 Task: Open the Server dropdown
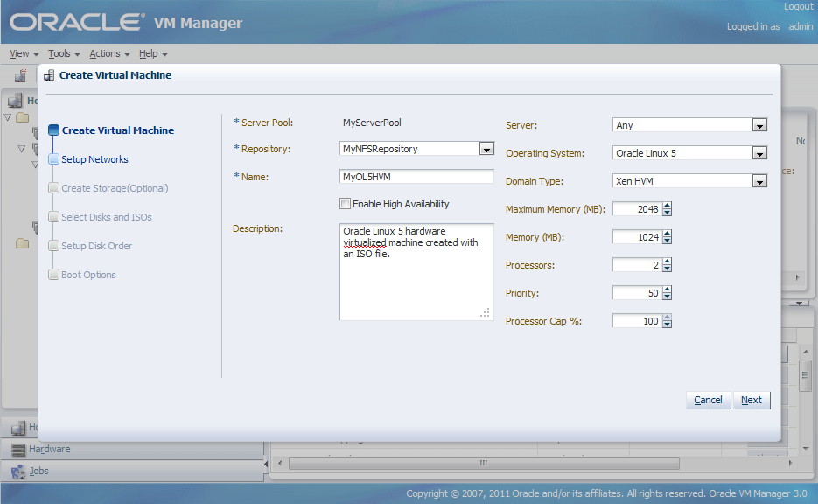coord(759,125)
